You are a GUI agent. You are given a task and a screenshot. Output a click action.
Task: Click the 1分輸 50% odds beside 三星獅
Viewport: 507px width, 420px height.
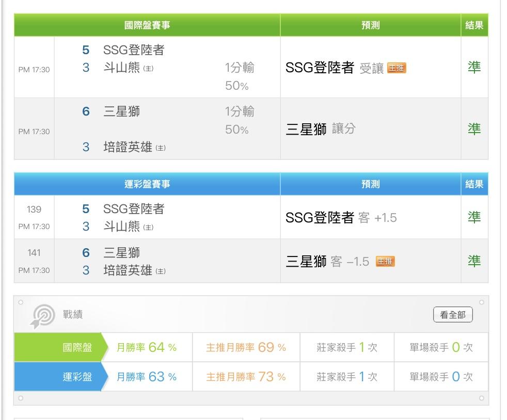coord(240,121)
